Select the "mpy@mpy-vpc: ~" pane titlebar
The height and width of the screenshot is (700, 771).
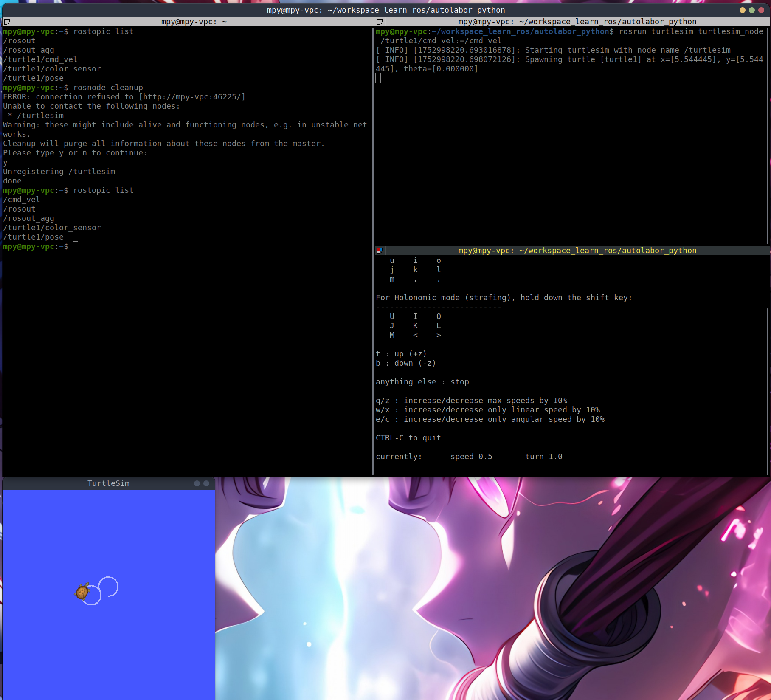pyautogui.click(x=194, y=22)
